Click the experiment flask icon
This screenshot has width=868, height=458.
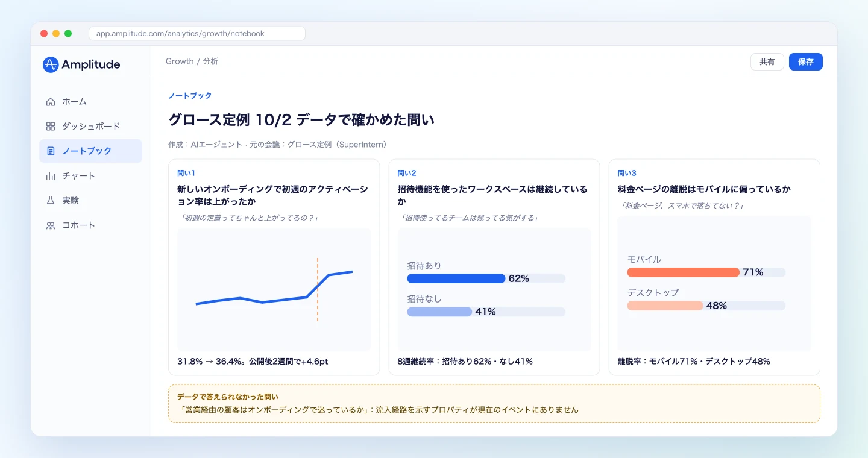(51, 201)
